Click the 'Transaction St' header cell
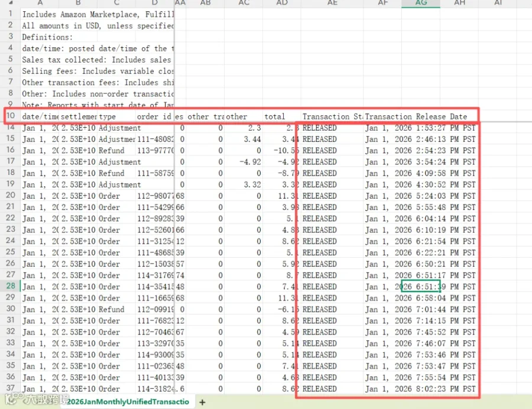Viewport: 532px width, 409px height. click(x=332, y=116)
